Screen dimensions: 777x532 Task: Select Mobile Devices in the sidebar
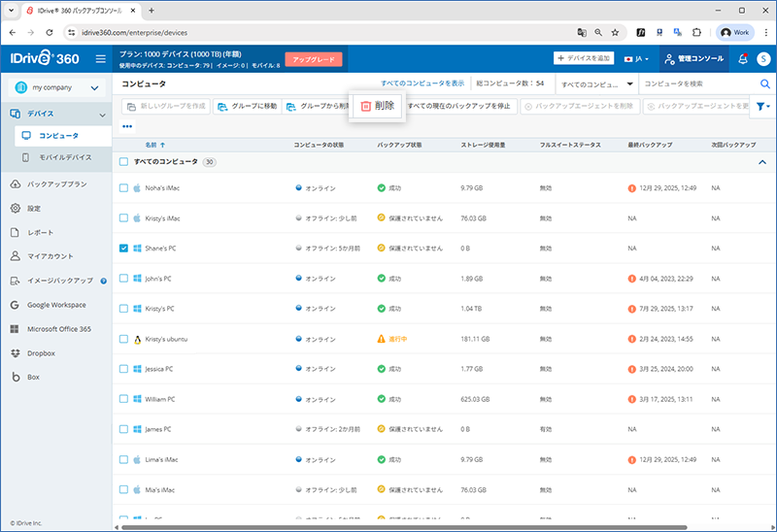66,156
